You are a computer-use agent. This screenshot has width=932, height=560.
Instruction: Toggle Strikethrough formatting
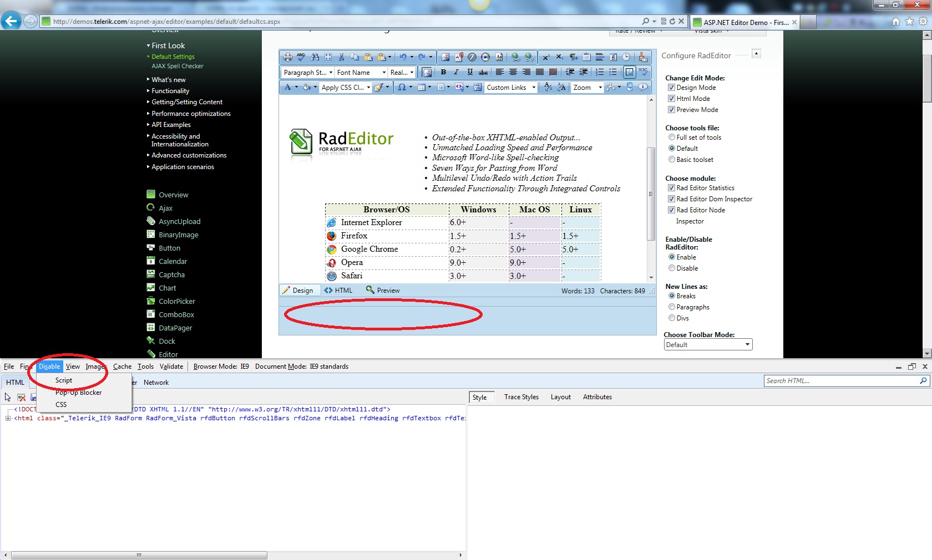tap(483, 72)
